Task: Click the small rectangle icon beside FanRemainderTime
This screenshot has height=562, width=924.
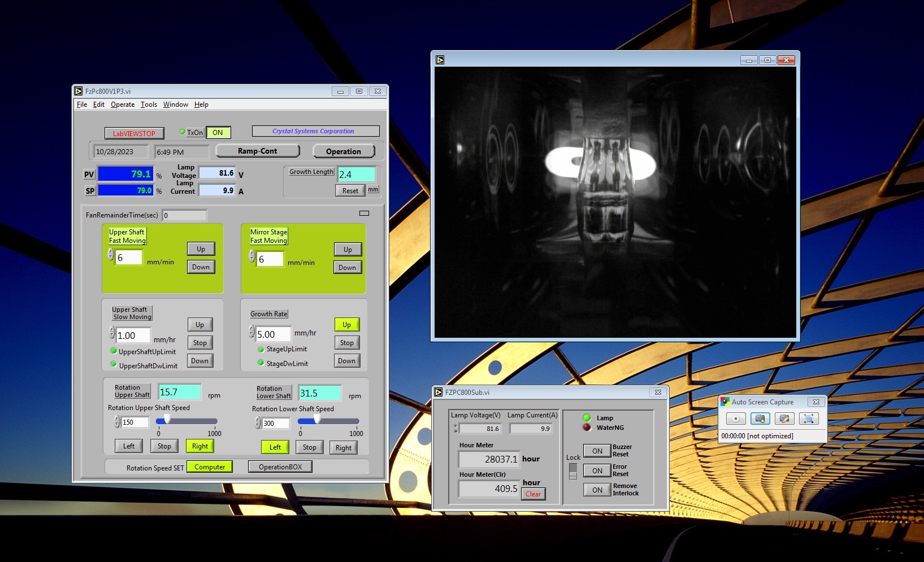Action: (364, 214)
